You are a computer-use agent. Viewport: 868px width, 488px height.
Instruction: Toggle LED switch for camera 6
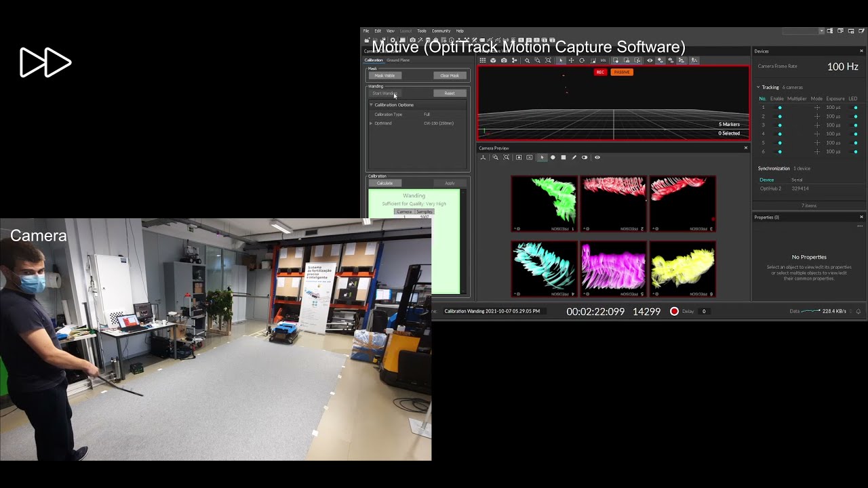click(854, 152)
